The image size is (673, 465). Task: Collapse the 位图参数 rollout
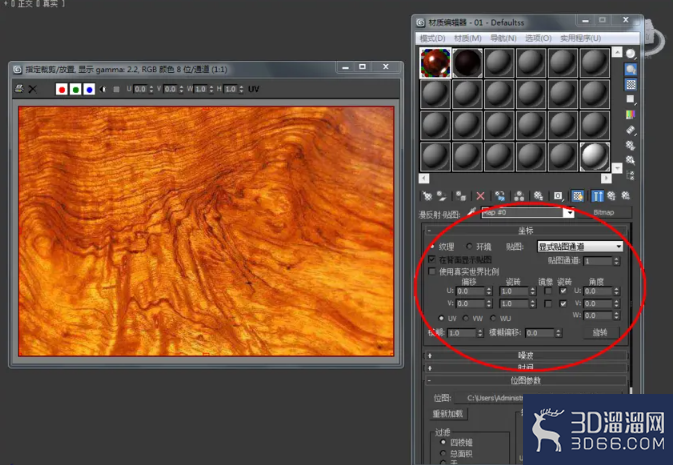click(x=525, y=380)
